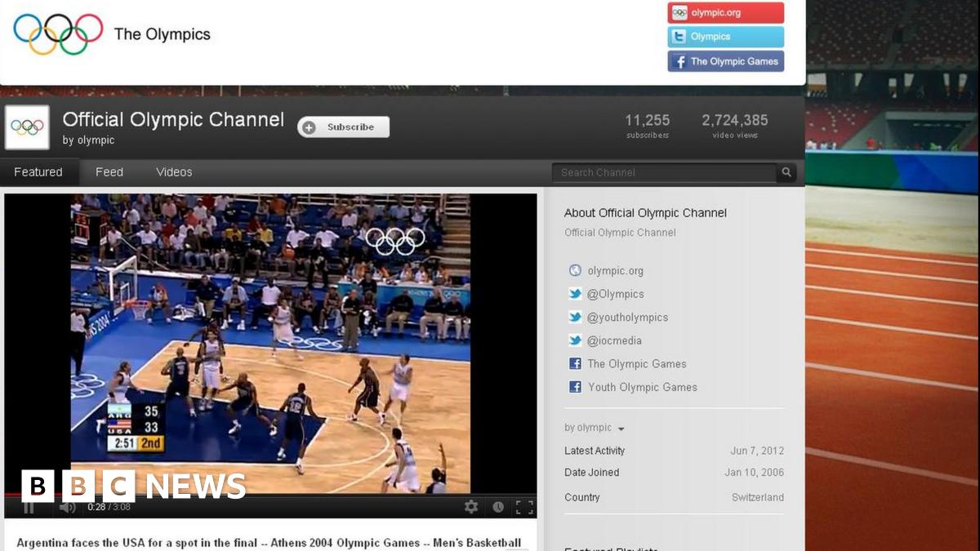
Task: Select the Featured tab
Action: [x=38, y=172]
